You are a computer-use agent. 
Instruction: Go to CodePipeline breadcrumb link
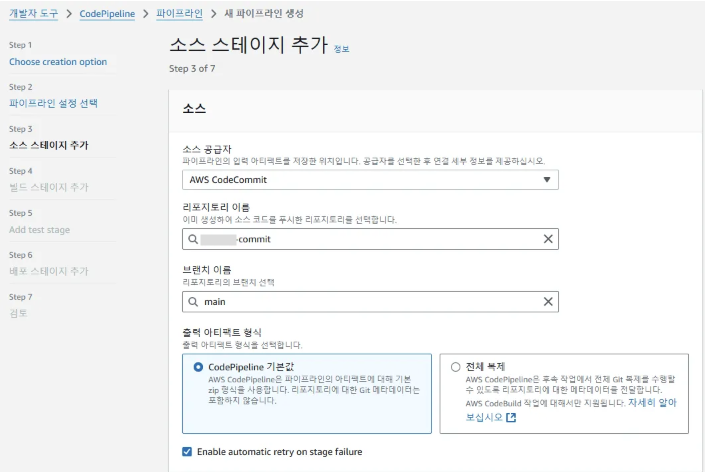107,14
